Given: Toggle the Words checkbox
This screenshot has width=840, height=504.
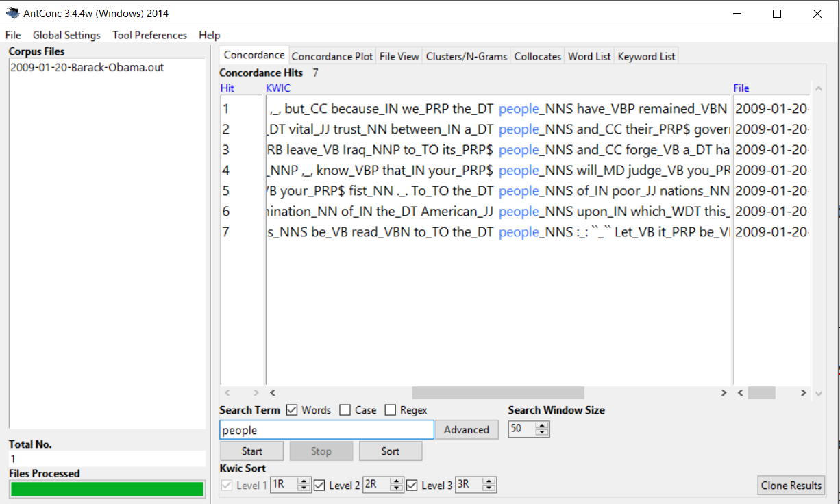Looking at the screenshot, I should [x=292, y=410].
